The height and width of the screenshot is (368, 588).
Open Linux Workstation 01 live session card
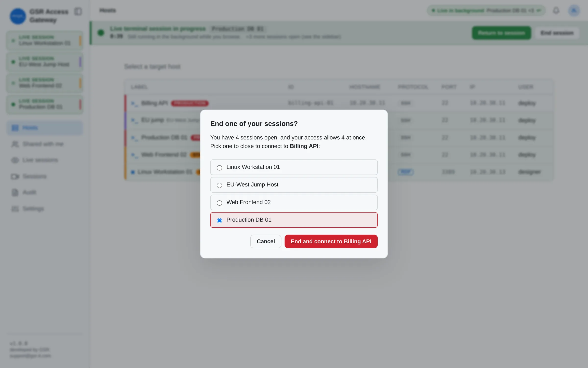point(45,40)
